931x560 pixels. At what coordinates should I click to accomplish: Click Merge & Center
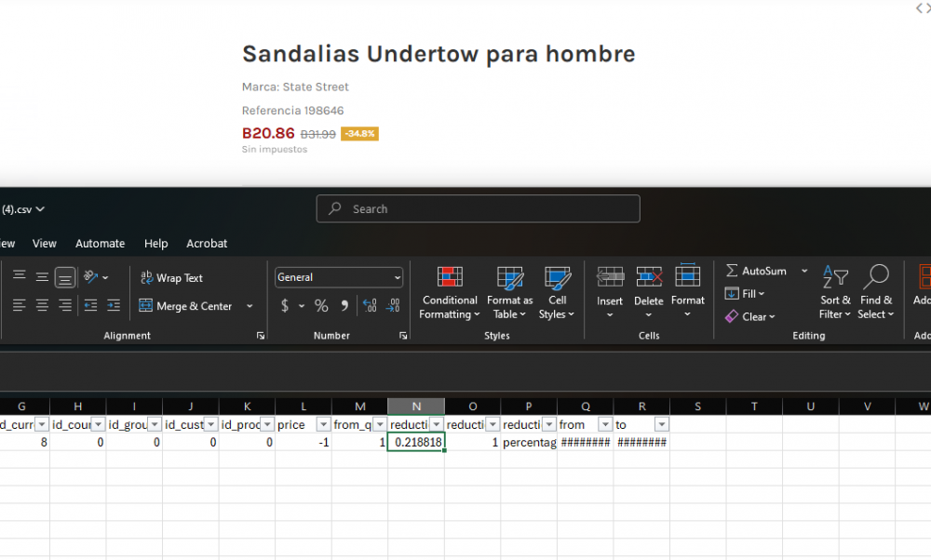186,306
